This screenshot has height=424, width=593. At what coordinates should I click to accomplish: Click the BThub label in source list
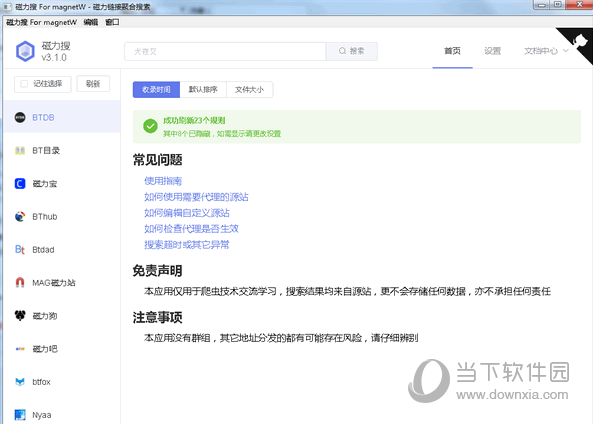coord(45,216)
